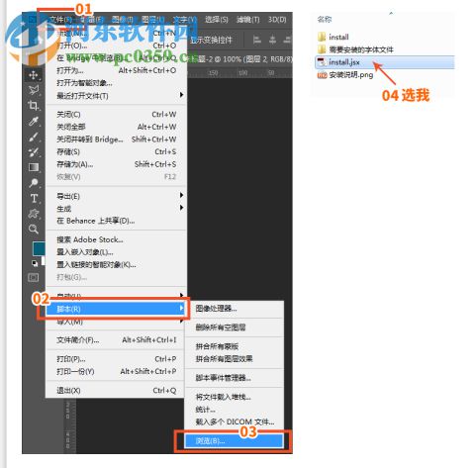Choose 存储为(A)... menu item

(116, 164)
